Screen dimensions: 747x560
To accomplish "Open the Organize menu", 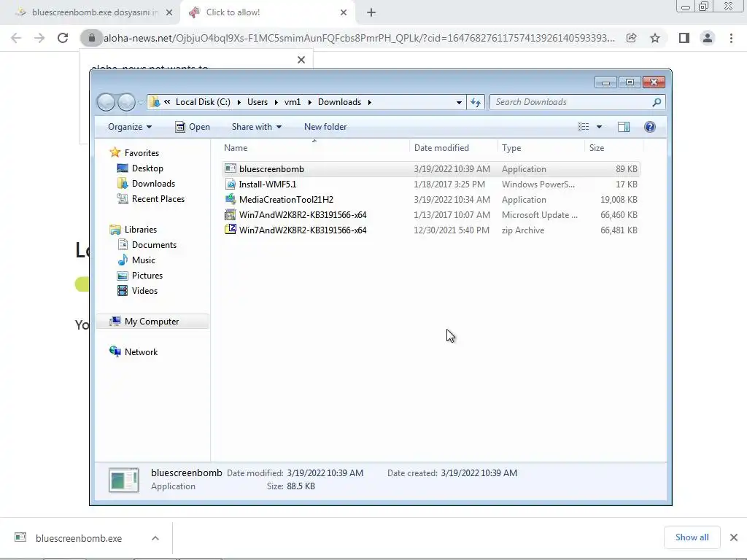I will 130,127.
